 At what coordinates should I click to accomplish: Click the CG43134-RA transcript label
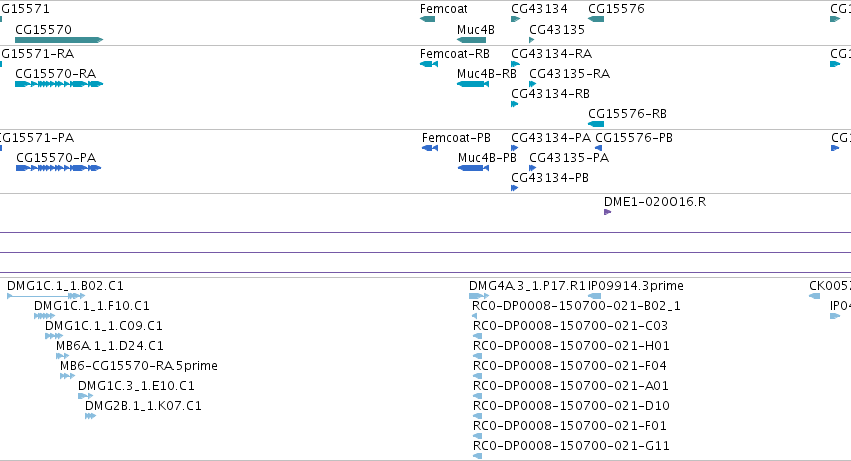pyautogui.click(x=551, y=54)
